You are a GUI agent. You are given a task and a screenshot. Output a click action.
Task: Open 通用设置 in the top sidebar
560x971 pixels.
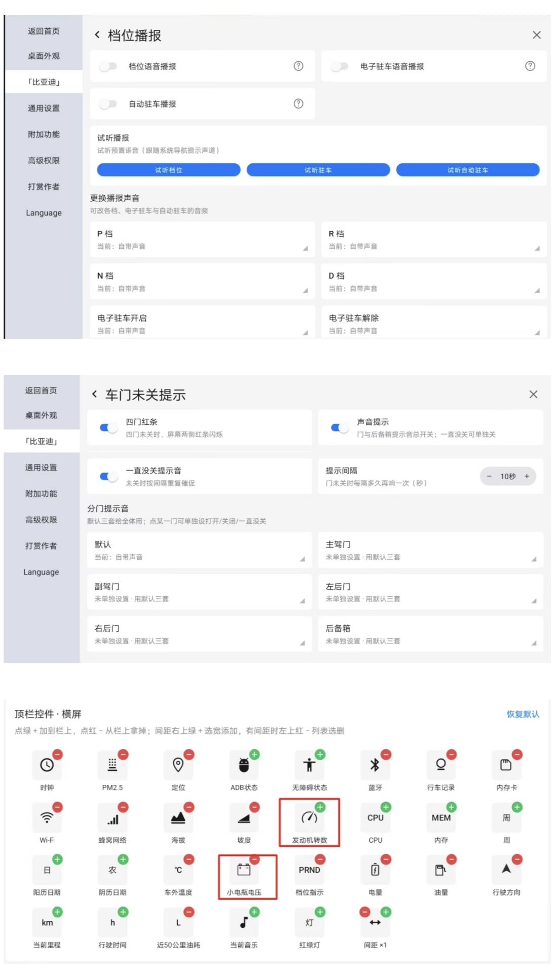pos(44,108)
